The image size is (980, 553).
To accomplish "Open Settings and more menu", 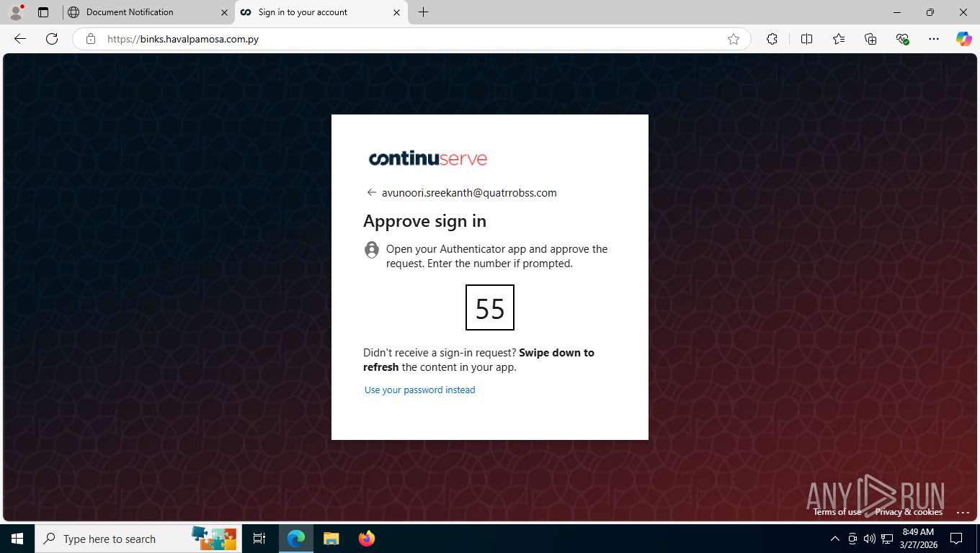I will (934, 39).
